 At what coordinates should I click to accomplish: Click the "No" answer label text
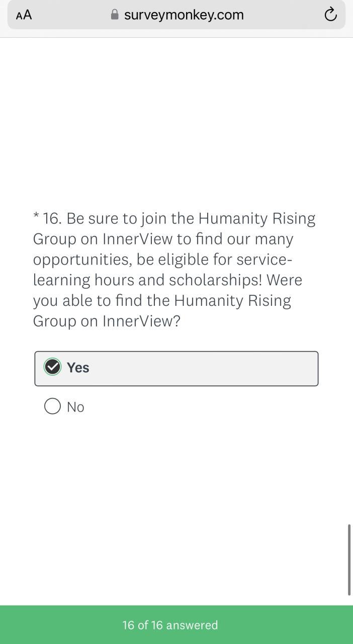click(x=75, y=407)
